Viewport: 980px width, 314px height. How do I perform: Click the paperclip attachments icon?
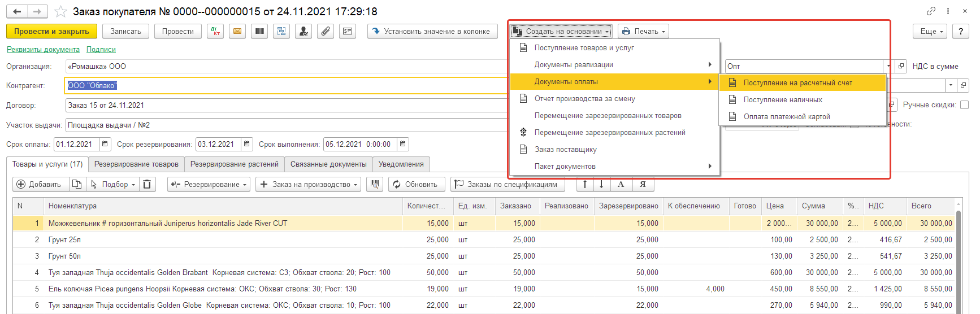(x=326, y=32)
